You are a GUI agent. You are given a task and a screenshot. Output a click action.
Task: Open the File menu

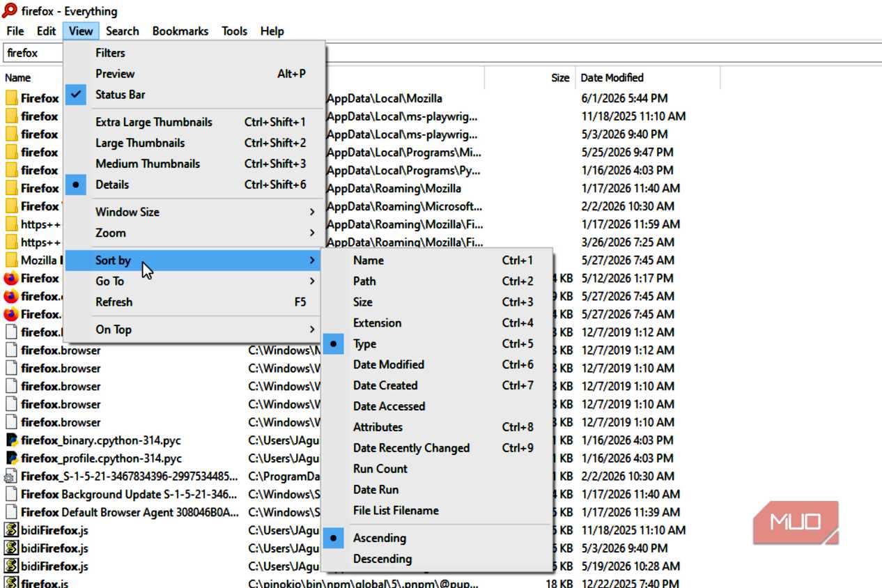[x=15, y=31]
